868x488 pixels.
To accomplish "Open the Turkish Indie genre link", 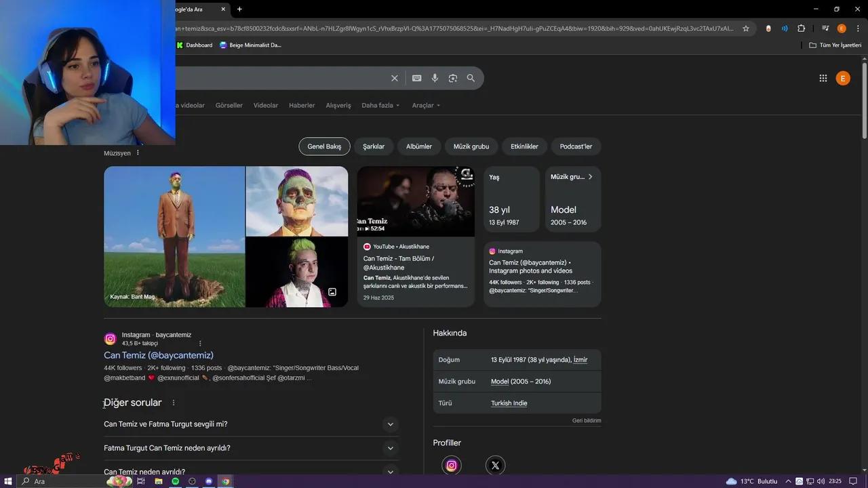I will [509, 403].
